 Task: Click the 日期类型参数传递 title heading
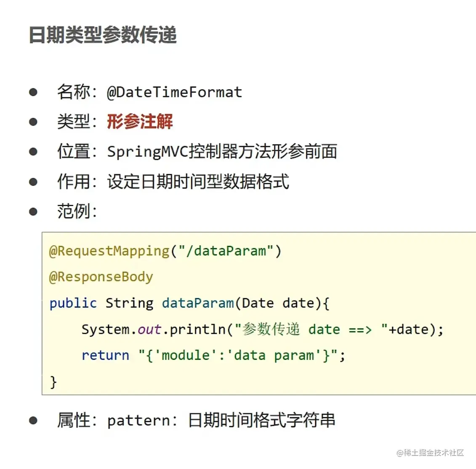(103, 35)
